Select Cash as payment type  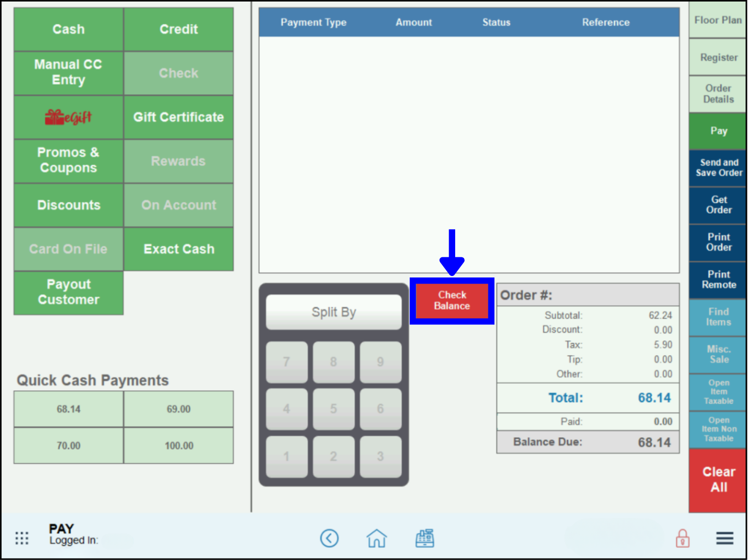pyautogui.click(x=68, y=29)
